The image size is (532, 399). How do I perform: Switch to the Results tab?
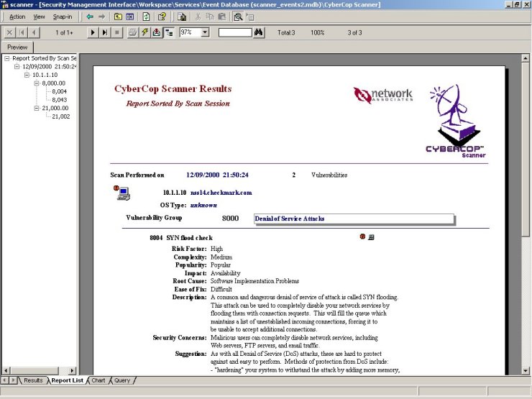[33, 380]
